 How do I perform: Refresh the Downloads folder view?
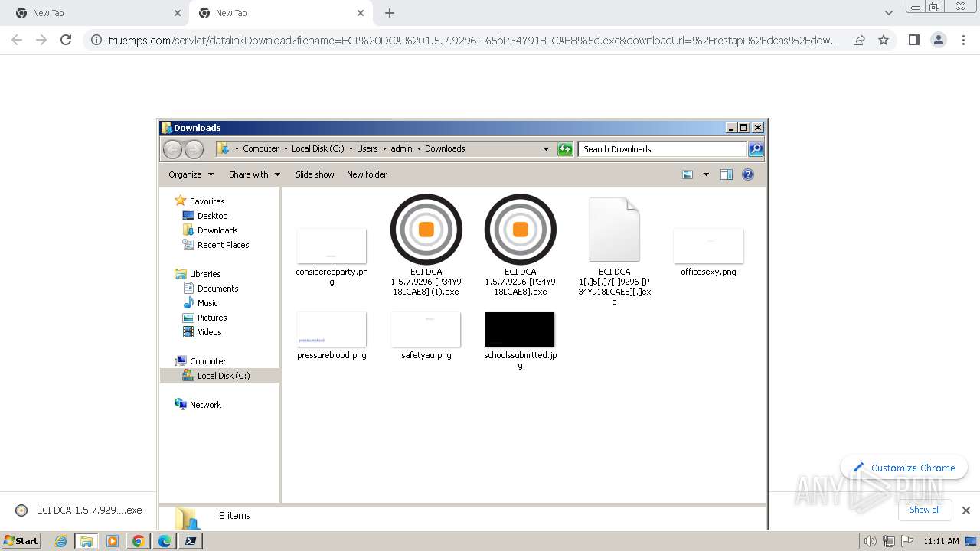565,149
